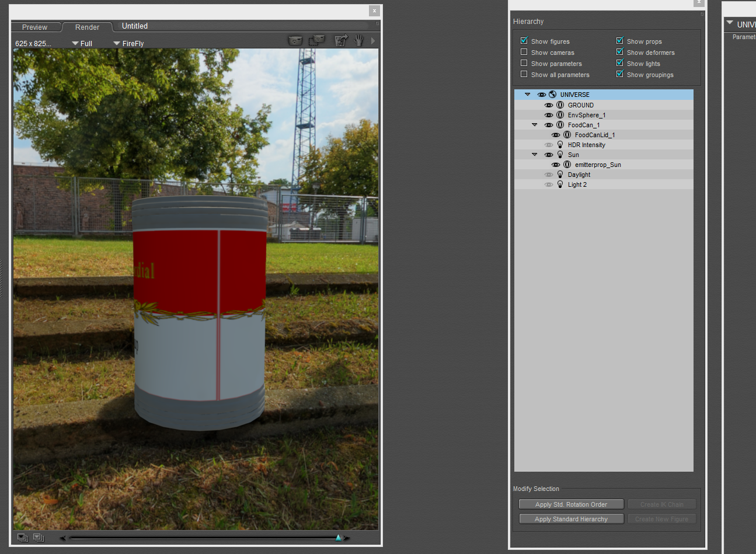This screenshot has width=756, height=554.
Task: Click the right arrow of the render history slider
Action: click(347, 538)
